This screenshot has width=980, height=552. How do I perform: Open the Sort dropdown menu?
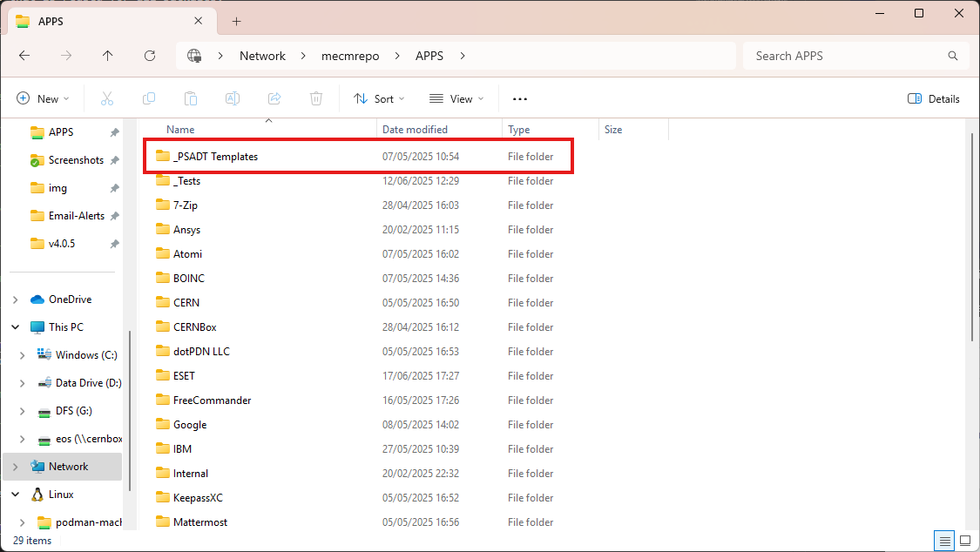(380, 99)
